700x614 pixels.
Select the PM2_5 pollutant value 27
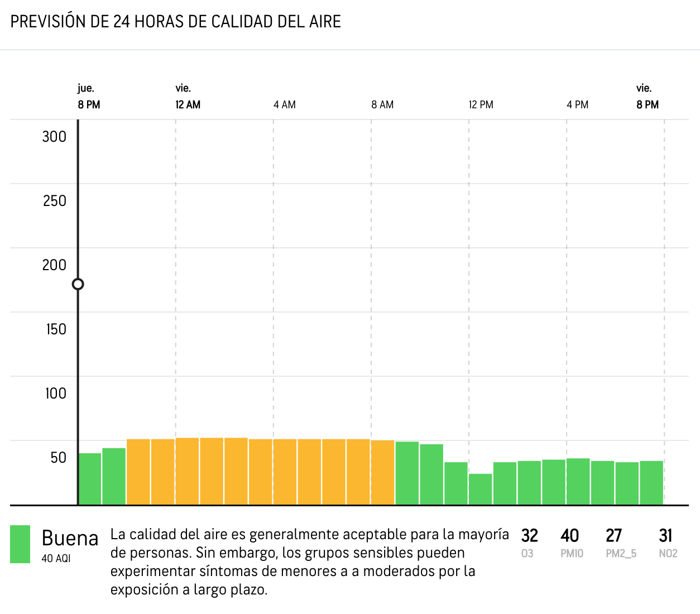click(614, 536)
